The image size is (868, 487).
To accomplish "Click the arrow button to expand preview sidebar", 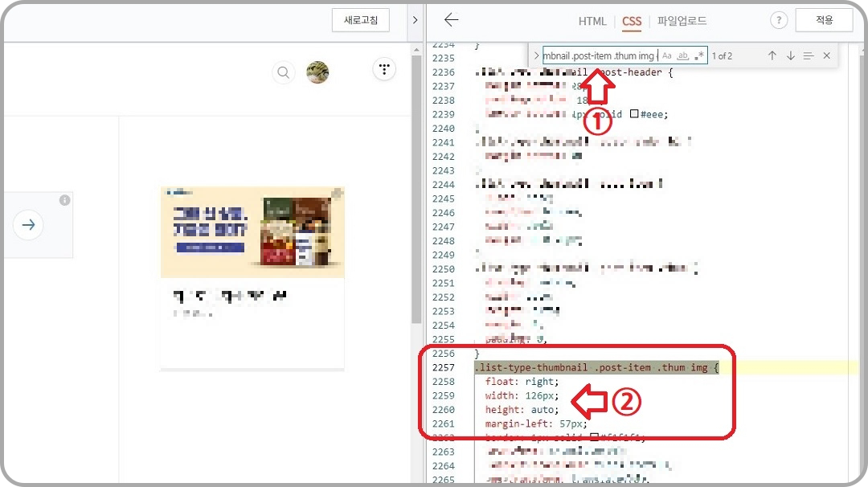I will click(28, 225).
